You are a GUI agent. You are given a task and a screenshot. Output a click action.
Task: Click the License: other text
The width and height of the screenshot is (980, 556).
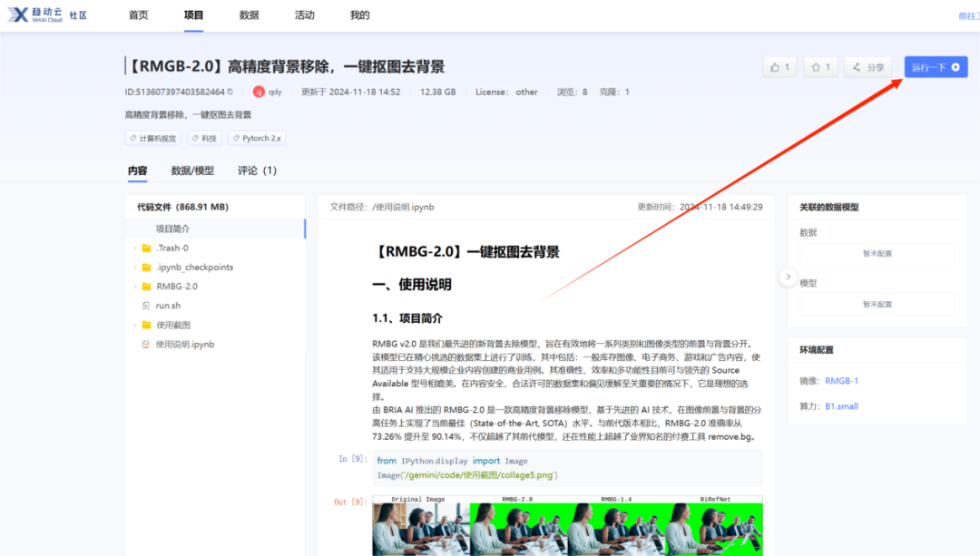pyautogui.click(x=506, y=92)
